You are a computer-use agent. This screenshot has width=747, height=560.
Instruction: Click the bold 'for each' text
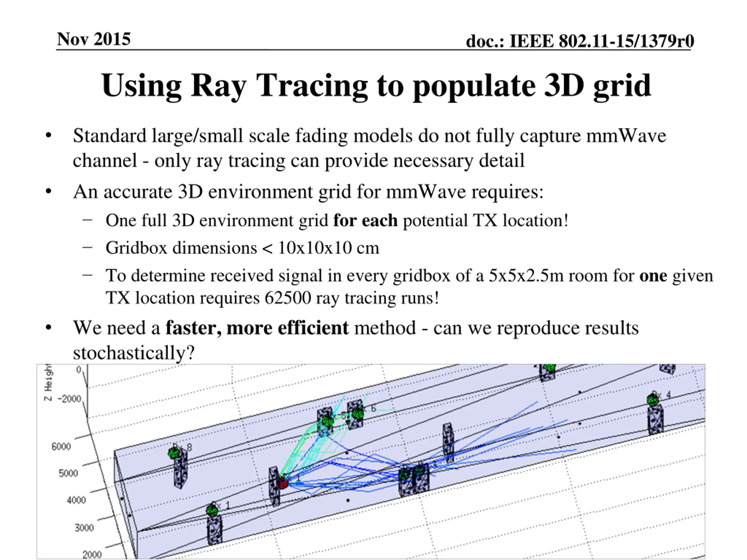point(365,220)
